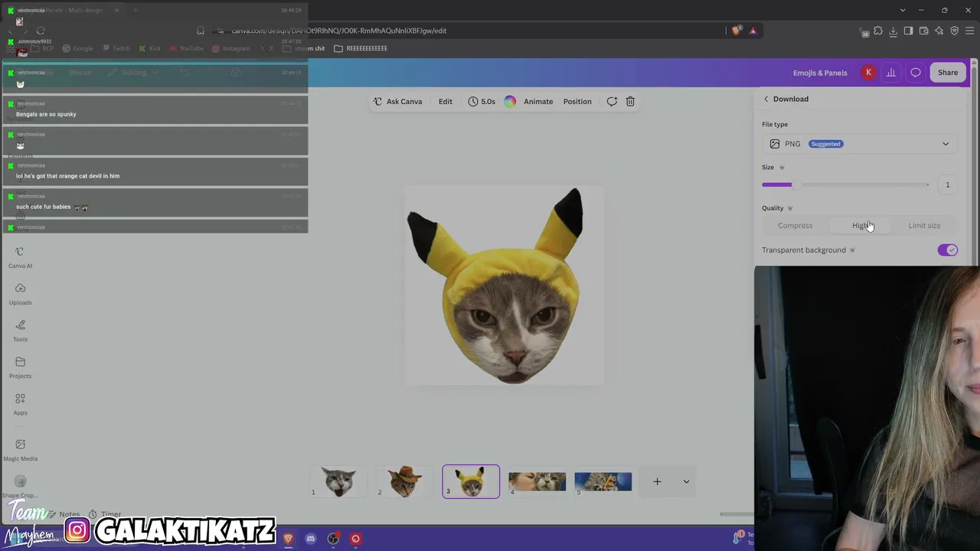Open the Tools sidebar panel

pos(20,331)
